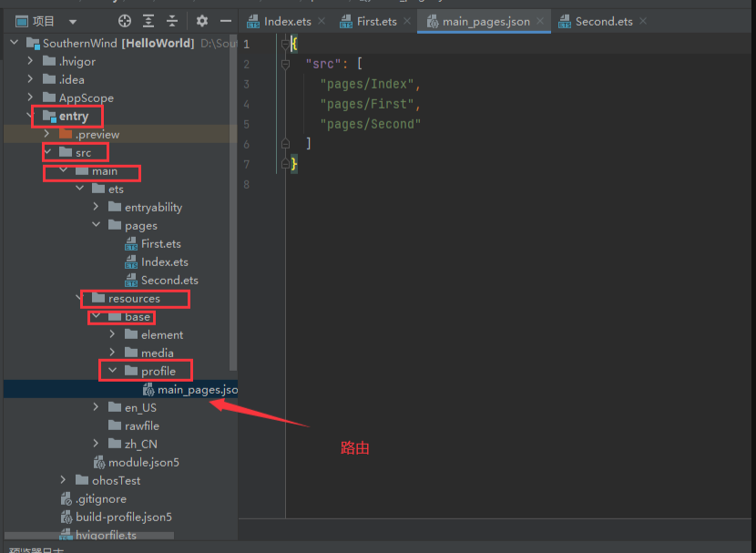Screen dimensions: 756x553
Task: Select Index.ets in the project tree
Action: click(165, 262)
